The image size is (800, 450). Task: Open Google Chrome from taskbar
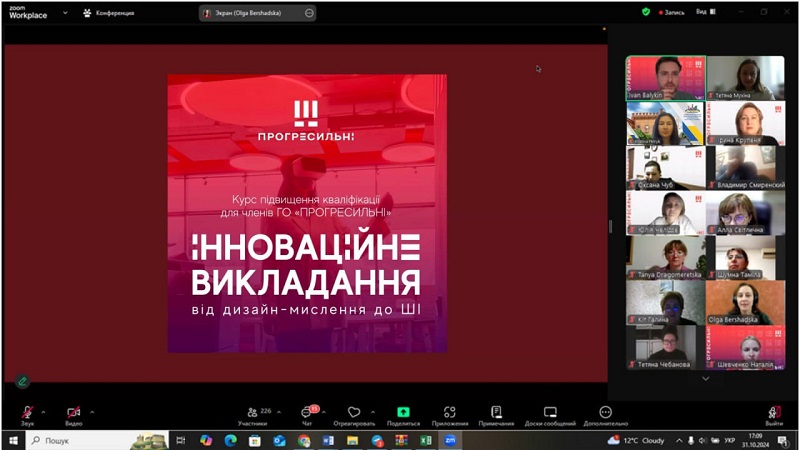[304, 440]
